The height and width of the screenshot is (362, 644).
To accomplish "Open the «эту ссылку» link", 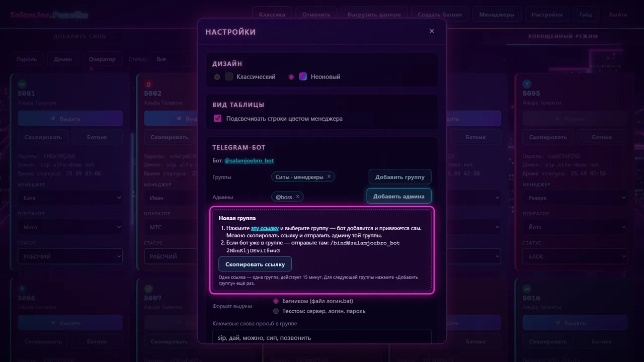I will [265, 228].
